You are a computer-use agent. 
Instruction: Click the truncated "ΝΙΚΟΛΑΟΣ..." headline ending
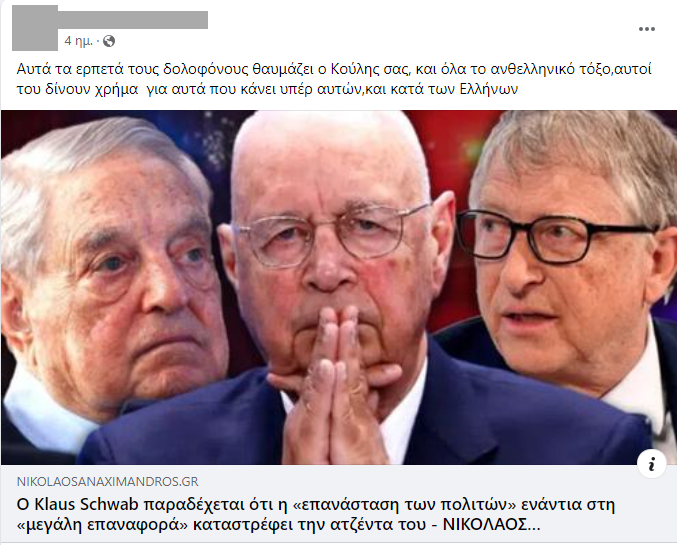click(492, 525)
